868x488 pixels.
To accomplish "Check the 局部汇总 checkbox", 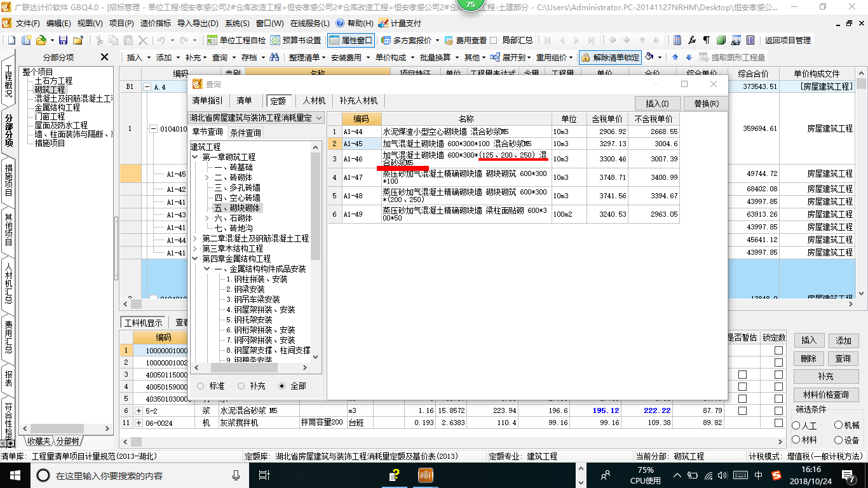I will coord(494,40).
